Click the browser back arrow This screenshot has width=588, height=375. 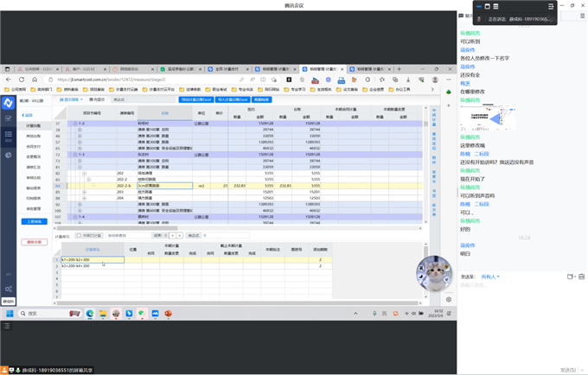pos(10,79)
